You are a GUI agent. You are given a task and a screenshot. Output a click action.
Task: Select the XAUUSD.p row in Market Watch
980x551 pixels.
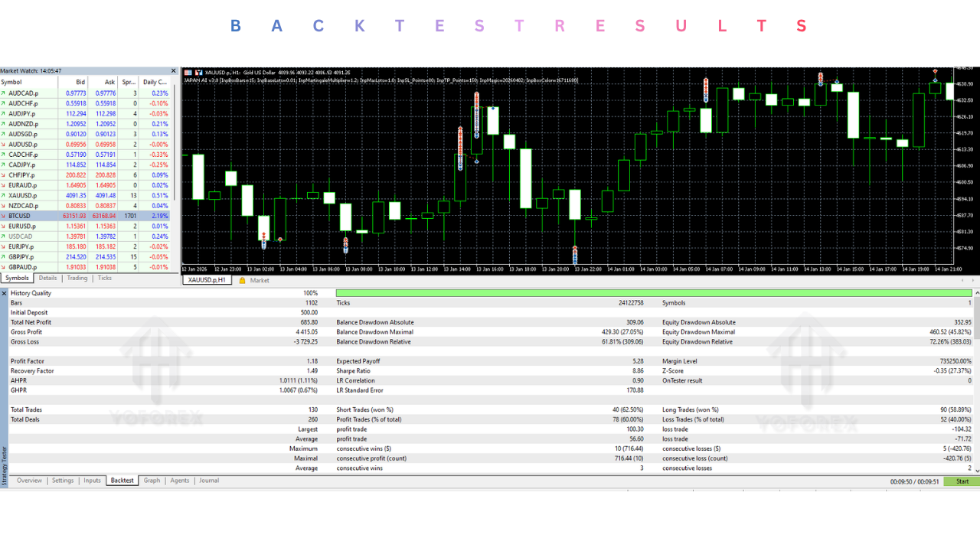[88, 195]
